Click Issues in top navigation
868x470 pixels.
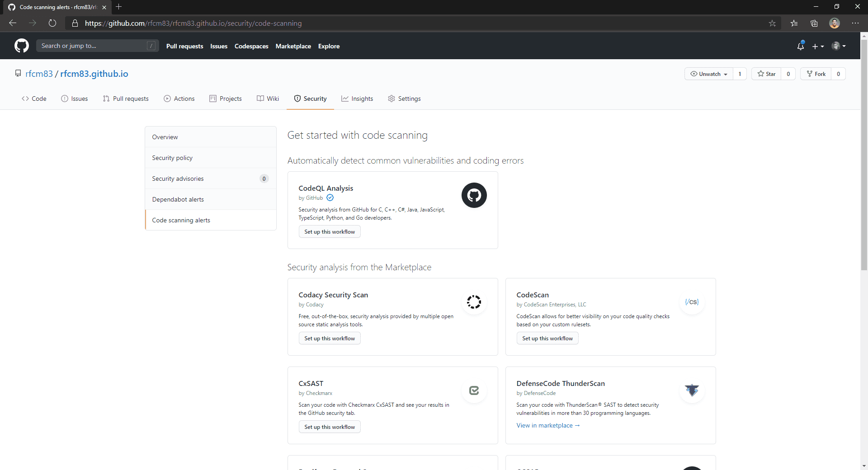click(219, 46)
